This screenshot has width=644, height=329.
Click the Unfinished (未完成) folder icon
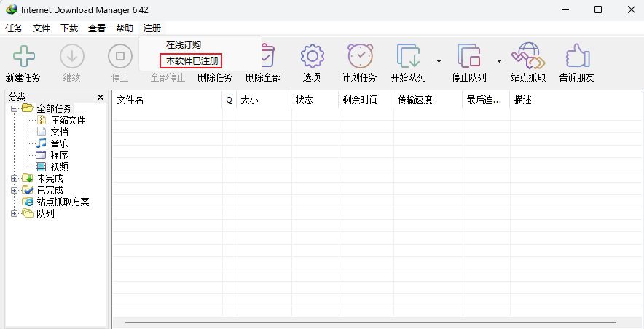28,178
